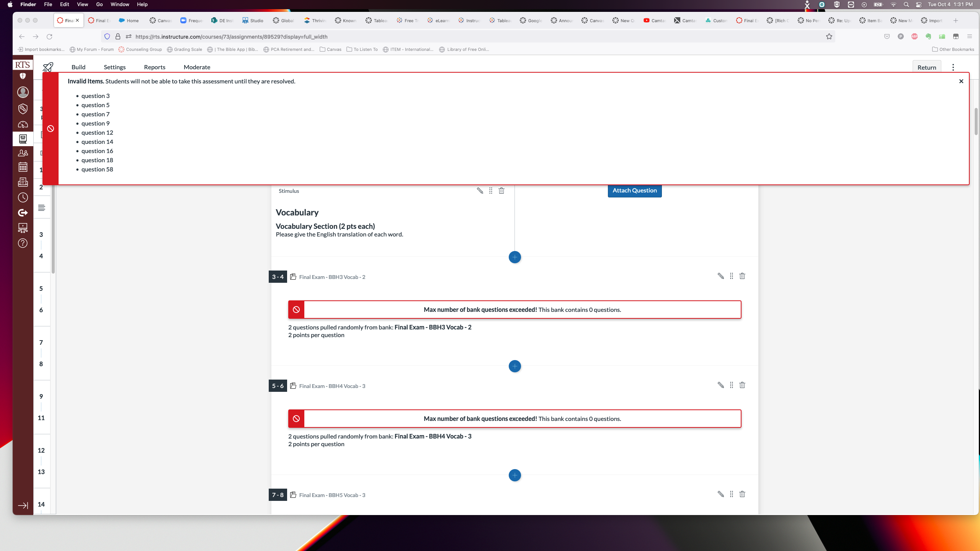Delete the Final Exam - BBH4 Vocab item
Viewport: 980px width, 551px height.
(742, 385)
